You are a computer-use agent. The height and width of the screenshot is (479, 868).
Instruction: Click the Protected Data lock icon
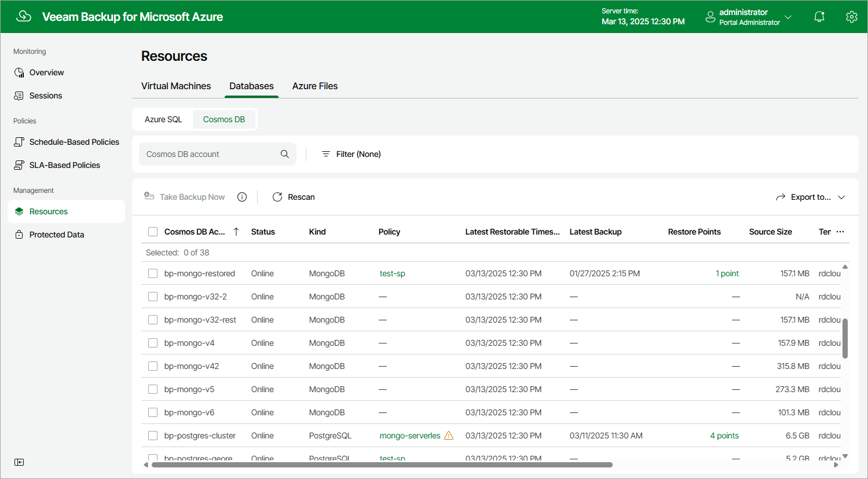coord(19,235)
